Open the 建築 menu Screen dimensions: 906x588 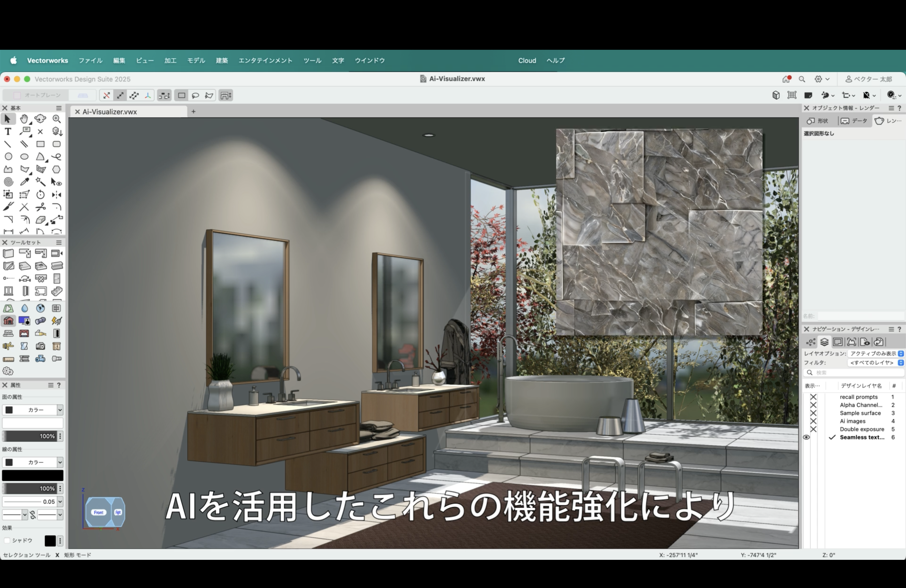click(221, 60)
